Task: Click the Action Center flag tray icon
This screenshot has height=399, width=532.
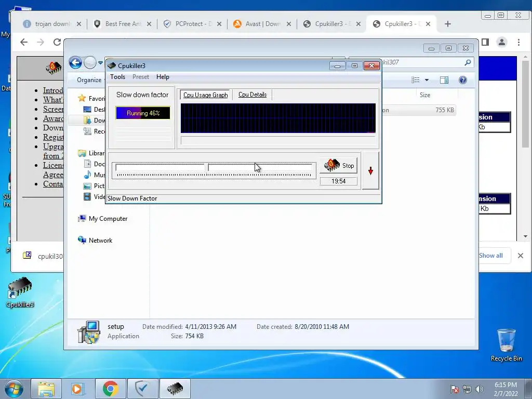Action: pyautogui.click(x=454, y=389)
